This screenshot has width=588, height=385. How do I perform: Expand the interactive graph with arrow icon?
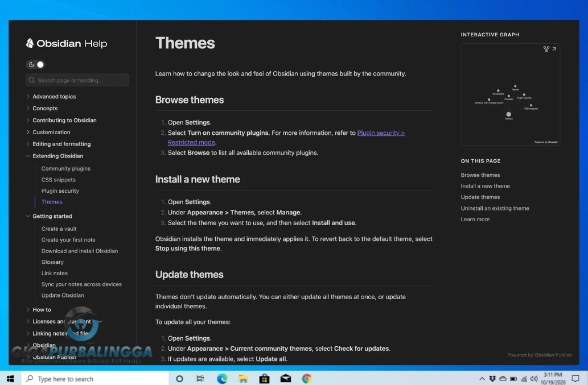click(x=554, y=49)
